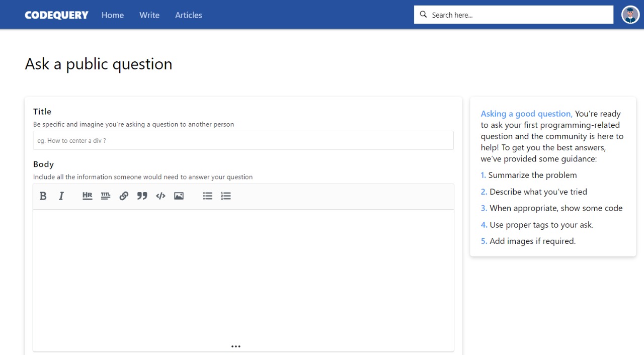Add an image using the image icon

[x=179, y=196]
